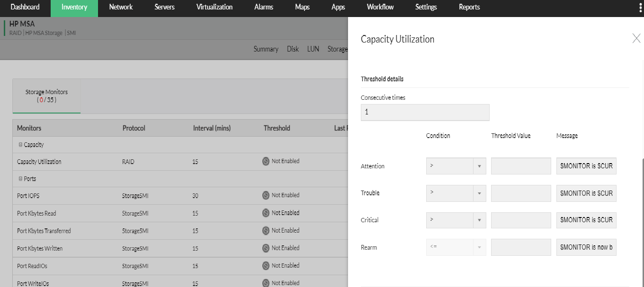
Task: Open the Alarms menu
Action: (x=263, y=7)
